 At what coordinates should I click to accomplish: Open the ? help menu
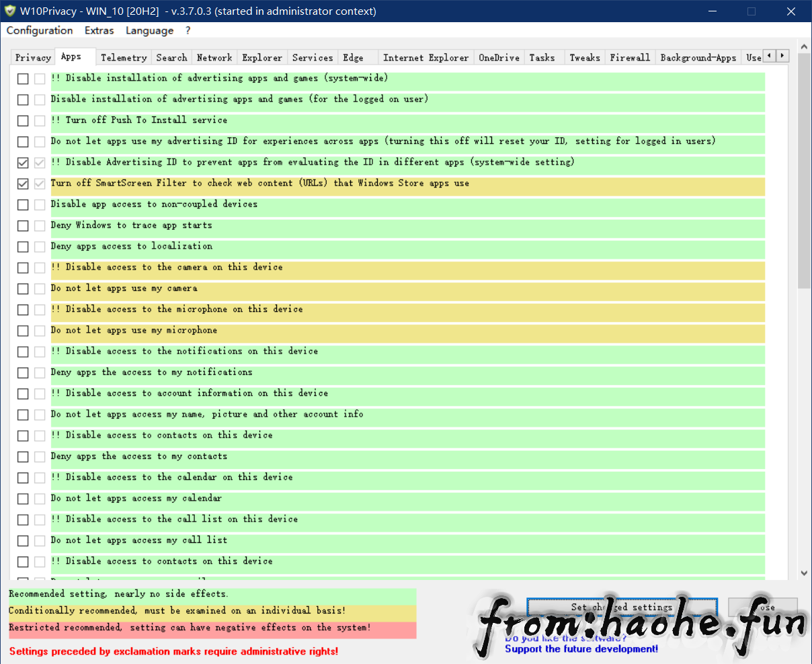click(x=188, y=31)
